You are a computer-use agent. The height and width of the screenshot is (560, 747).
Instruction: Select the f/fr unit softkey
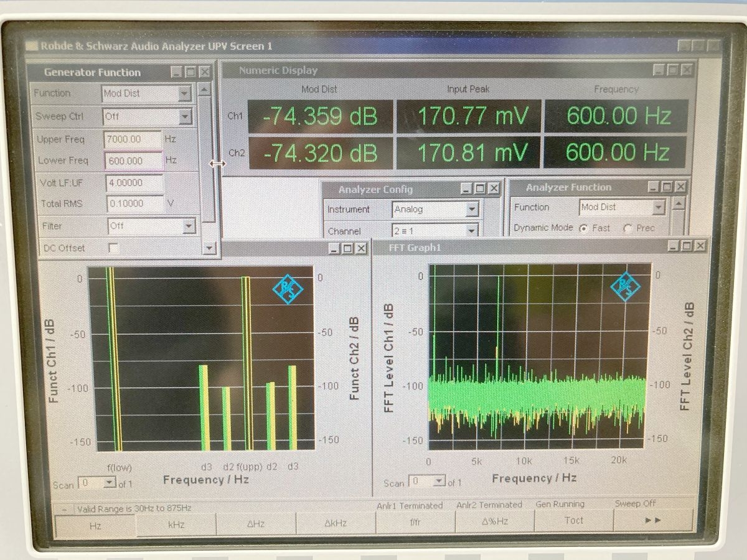pos(415,522)
